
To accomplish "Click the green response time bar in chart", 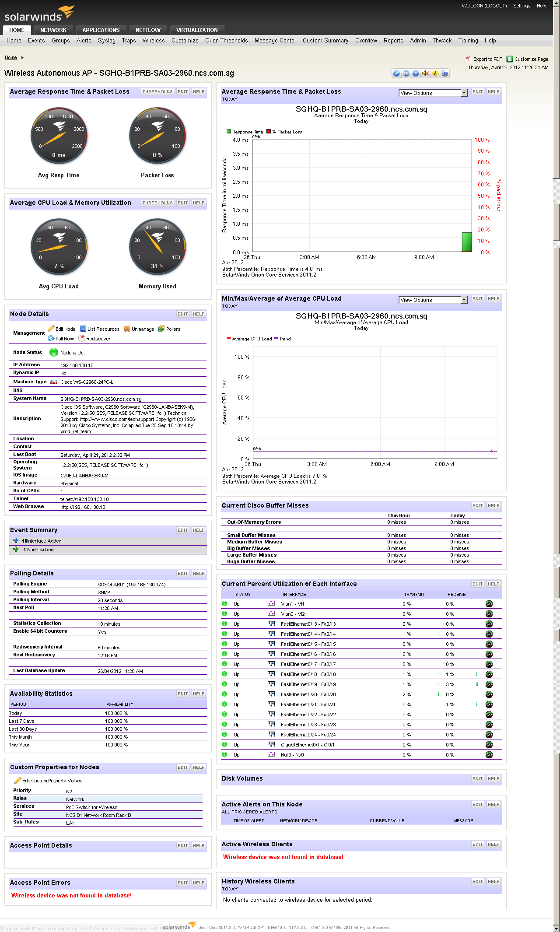I will pos(467,242).
